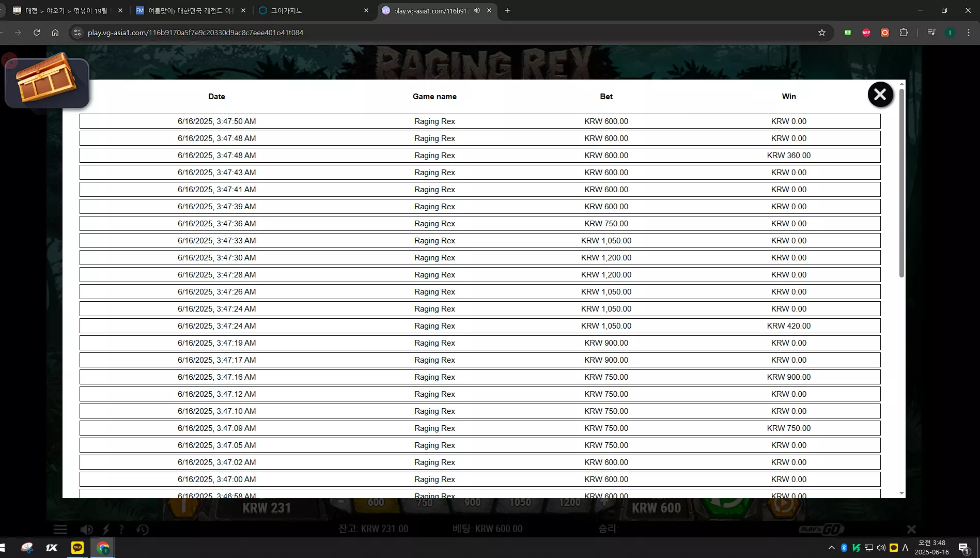Image resolution: width=980 pixels, height=558 pixels.
Task: Toggle the lightning fast play icon
Action: point(106,529)
